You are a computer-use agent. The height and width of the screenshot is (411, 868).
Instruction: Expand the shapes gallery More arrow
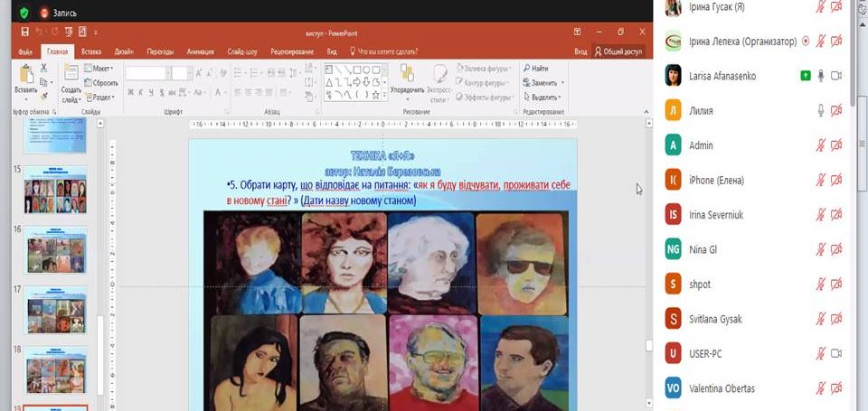pyautogui.click(x=384, y=97)
